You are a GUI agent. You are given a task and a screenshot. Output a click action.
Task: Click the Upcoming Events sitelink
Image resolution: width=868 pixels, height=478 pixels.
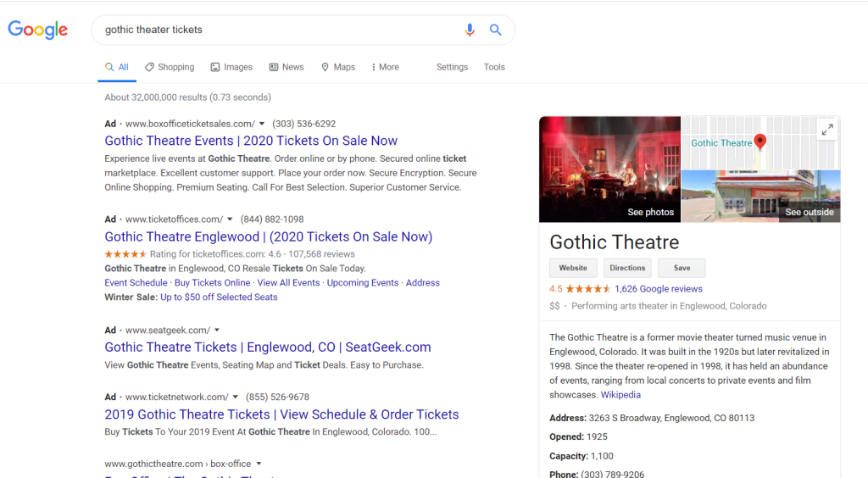(363, 283)
